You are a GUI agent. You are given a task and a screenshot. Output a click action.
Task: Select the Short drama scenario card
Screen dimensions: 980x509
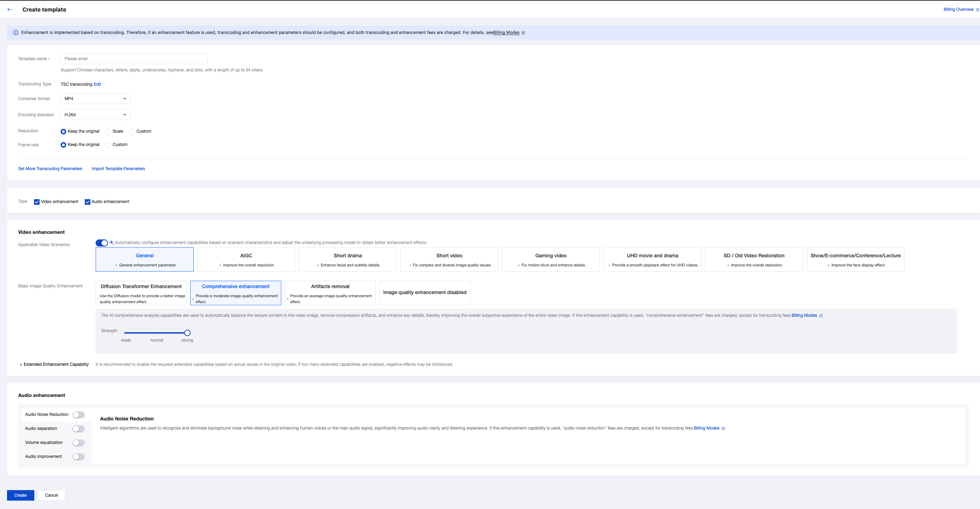tap(347, 259)
